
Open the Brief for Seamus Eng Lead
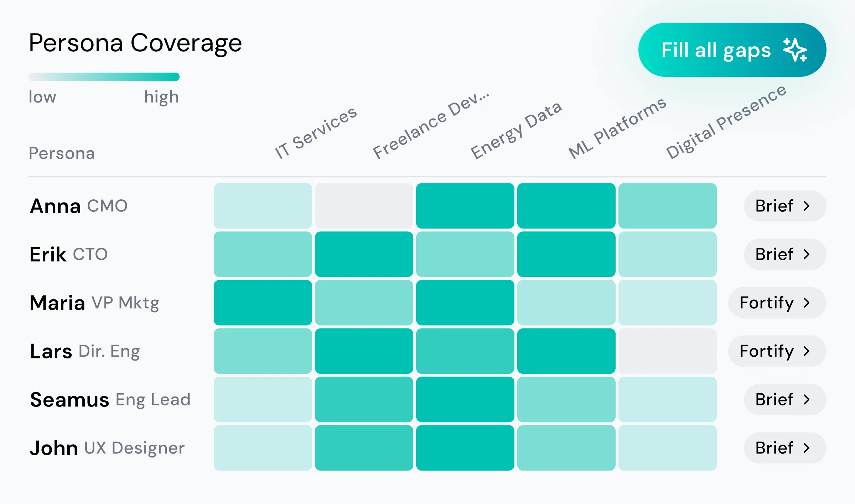784,399
